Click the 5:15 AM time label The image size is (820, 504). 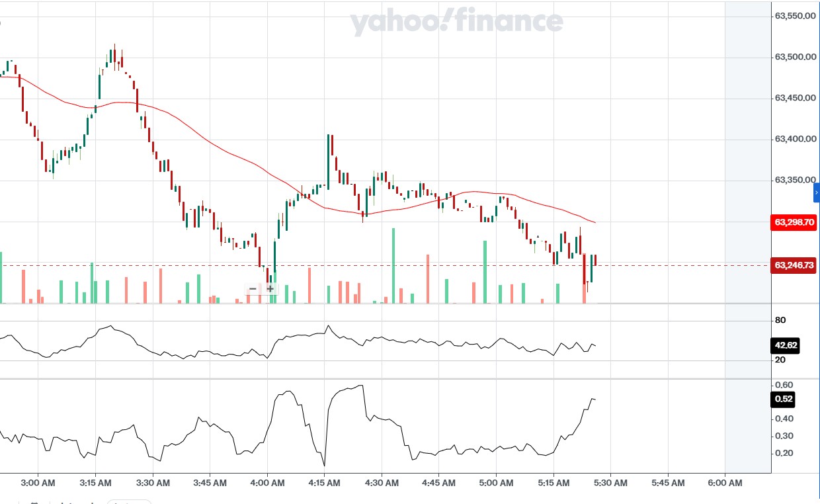553,483
